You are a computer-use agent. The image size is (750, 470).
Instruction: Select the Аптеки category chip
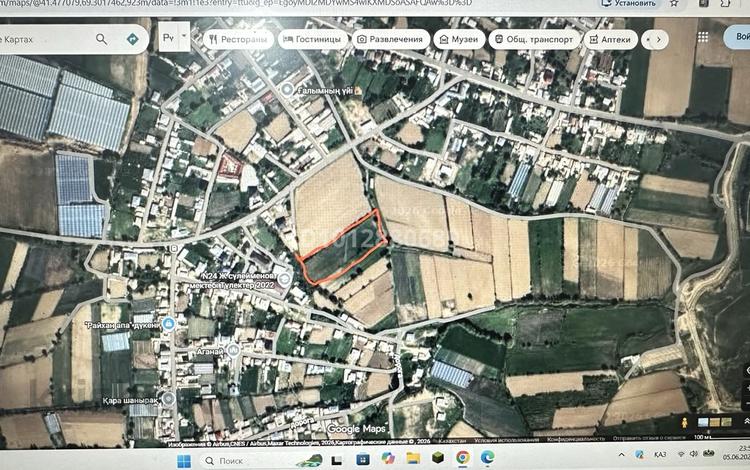pos(610,39)
